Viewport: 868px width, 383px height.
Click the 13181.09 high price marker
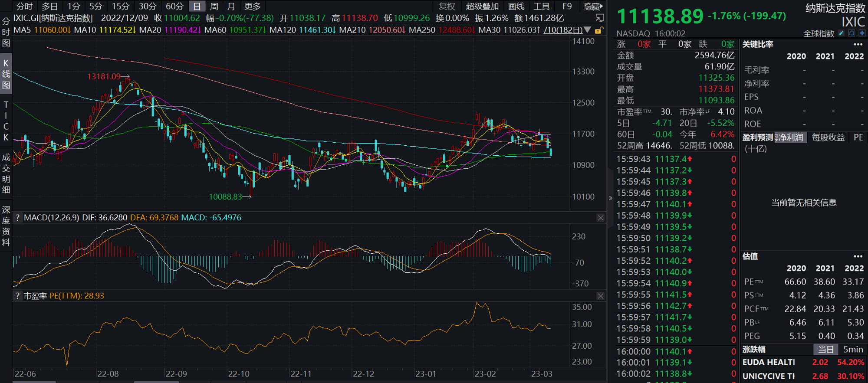coord(104,76)
